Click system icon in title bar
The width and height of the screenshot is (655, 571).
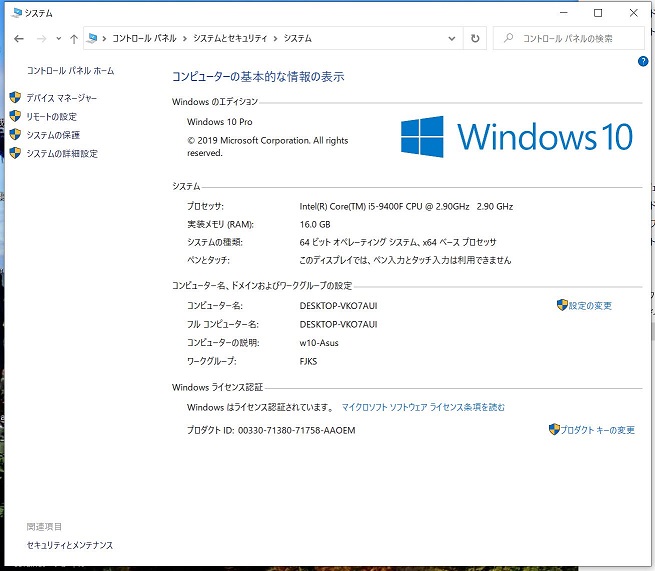[x=17, y=13]
